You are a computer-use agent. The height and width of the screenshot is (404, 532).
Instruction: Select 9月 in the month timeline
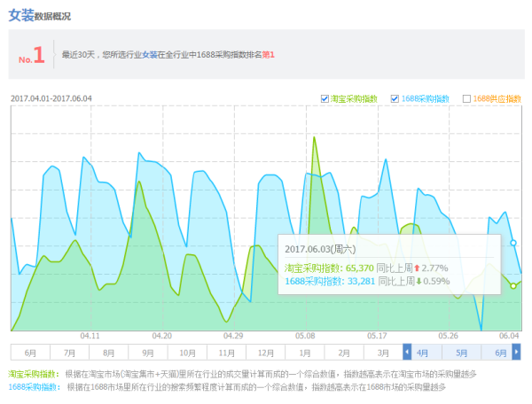[x=148, y=352]
